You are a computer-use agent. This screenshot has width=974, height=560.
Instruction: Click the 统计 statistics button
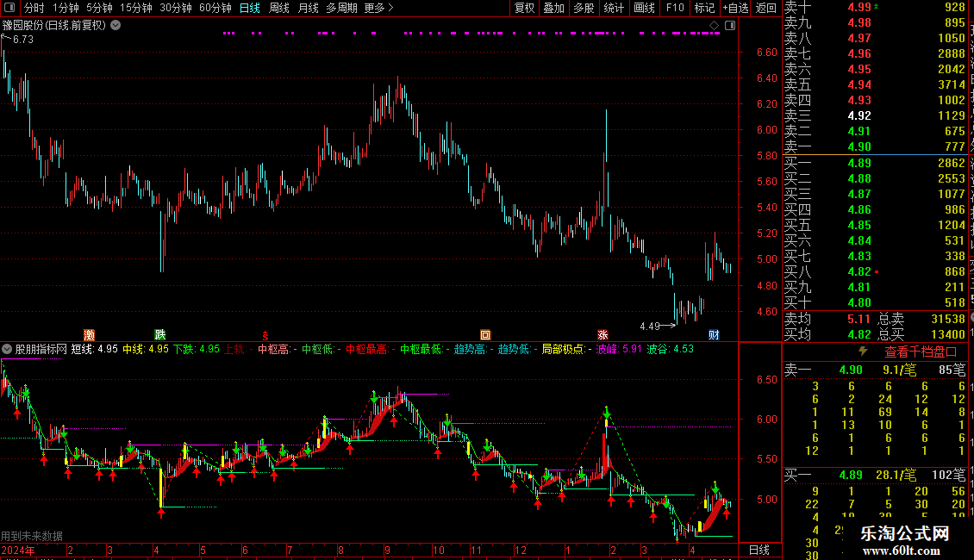tap(614, 8)
